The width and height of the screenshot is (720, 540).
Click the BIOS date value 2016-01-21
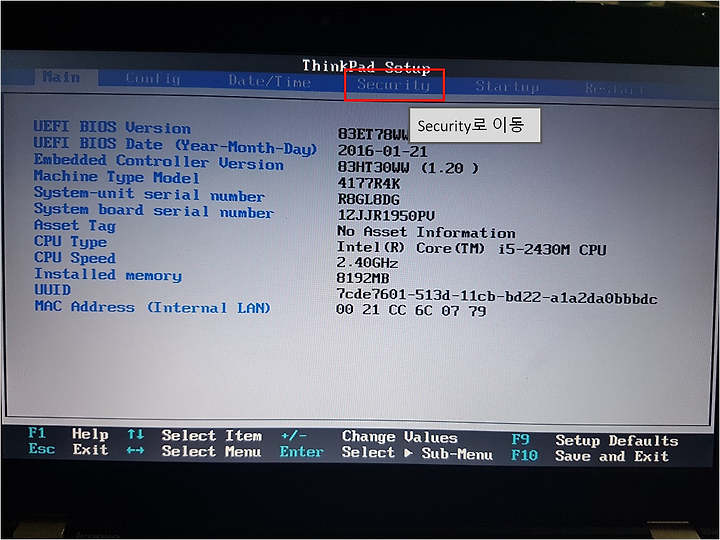pyautogui.click(x=382, y=151)
